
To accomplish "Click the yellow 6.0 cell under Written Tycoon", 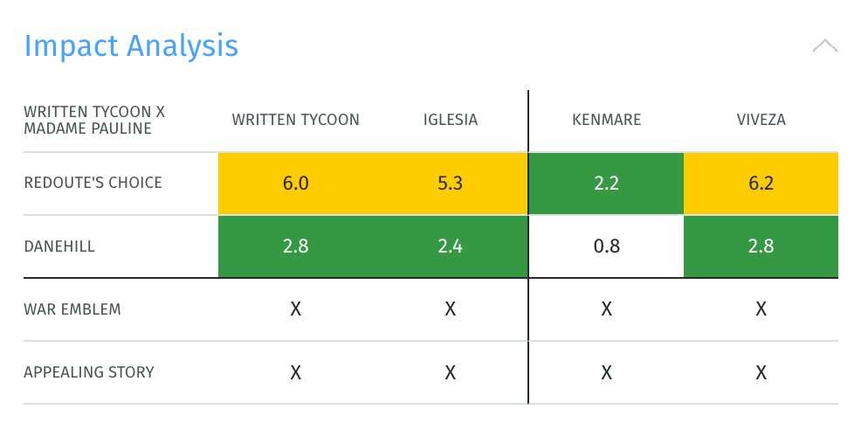I will [x=296, y=184].
